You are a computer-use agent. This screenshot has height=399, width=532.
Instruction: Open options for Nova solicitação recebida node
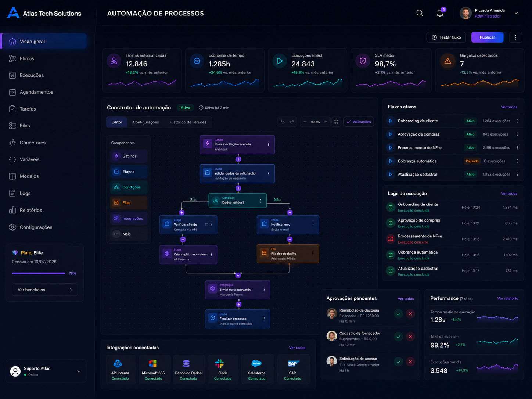coord(269,144)
